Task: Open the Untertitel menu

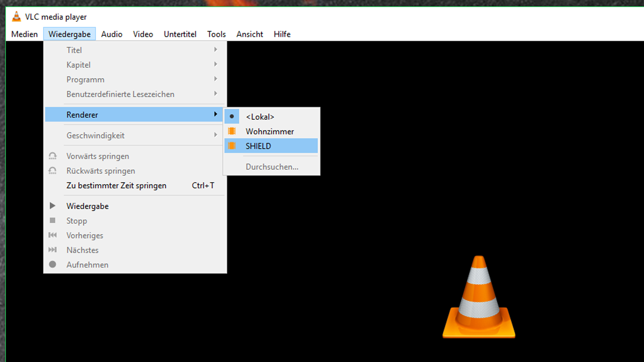Action: 180,34
